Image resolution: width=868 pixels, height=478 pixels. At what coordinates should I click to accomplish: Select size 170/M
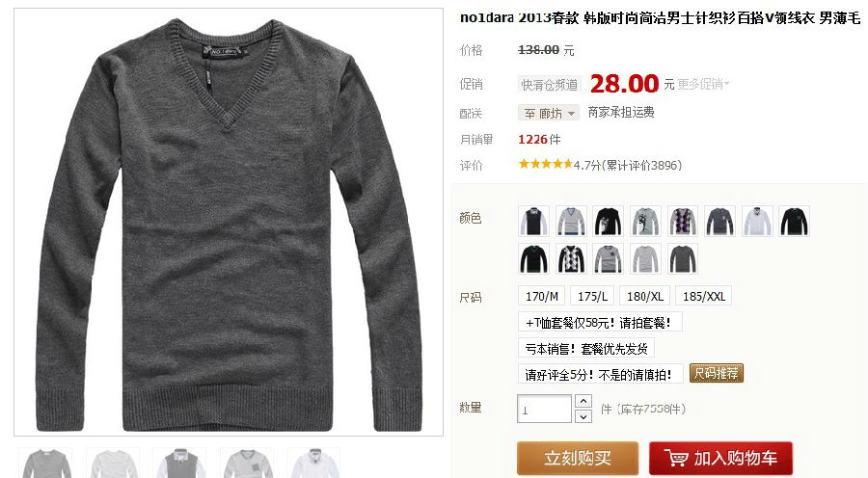click(x=541, y=296)
